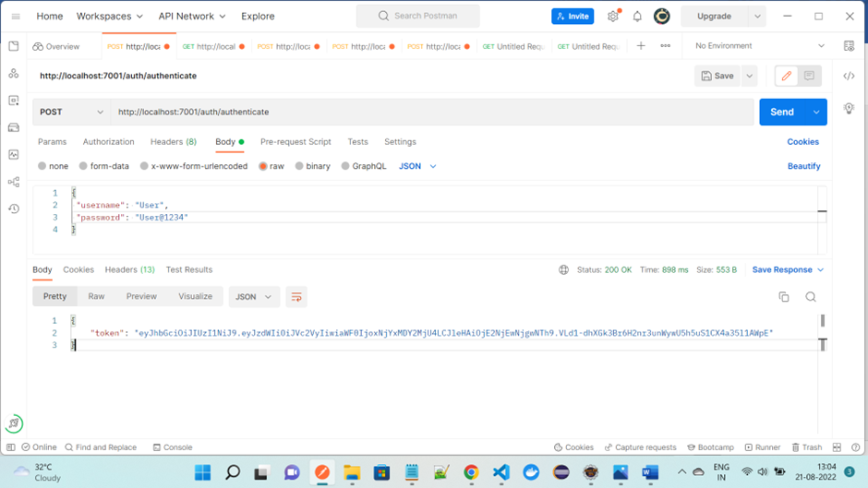Open the user profile avatar
The height and width of the screenshot is (488, 868).
661,16
